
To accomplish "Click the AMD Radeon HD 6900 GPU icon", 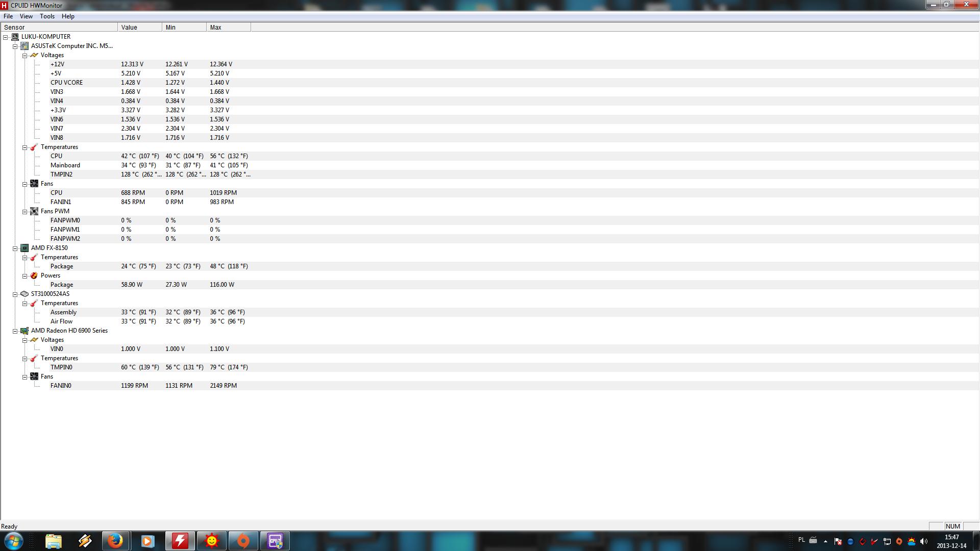I will pos(24,331).
